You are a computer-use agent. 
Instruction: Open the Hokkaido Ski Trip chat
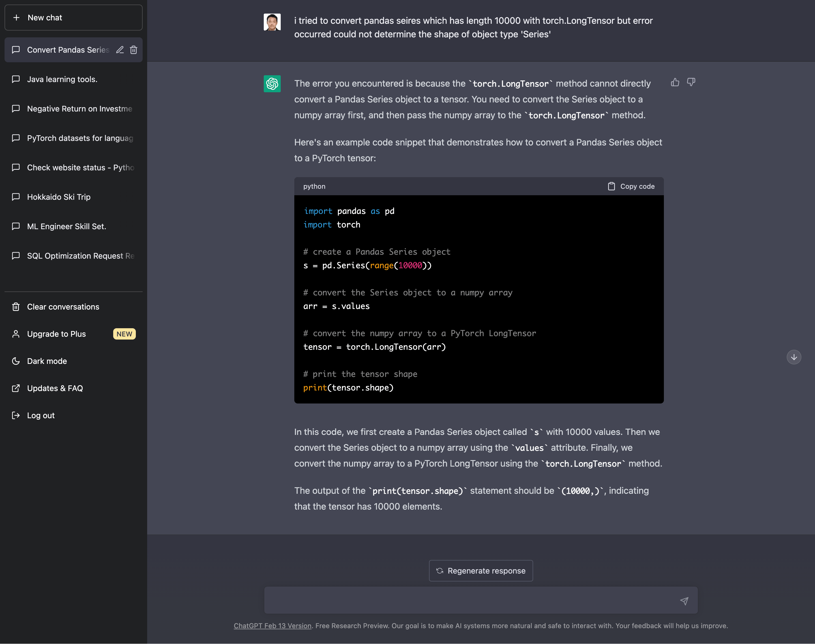coord(73,197)
